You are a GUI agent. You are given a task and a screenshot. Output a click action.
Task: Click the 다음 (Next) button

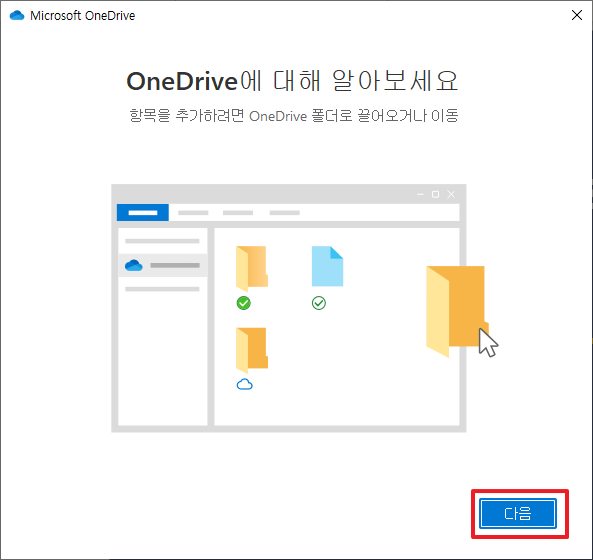coord(518,513)
